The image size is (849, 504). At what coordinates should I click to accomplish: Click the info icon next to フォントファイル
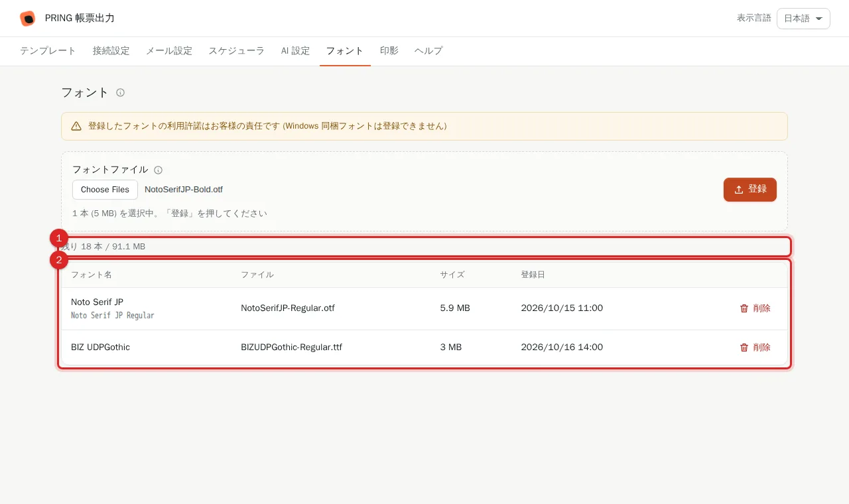coord(158,170)
